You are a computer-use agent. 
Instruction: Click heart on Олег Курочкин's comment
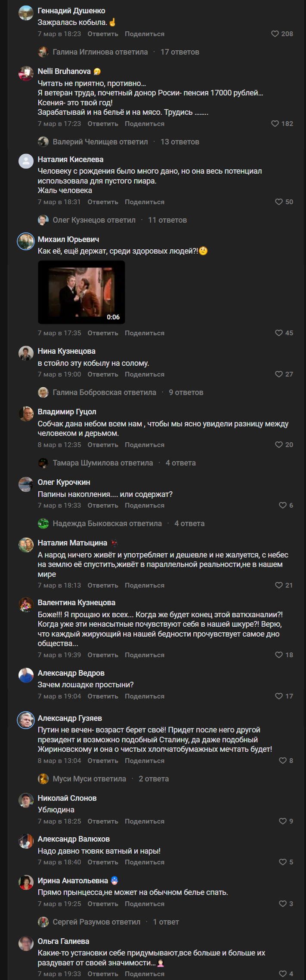pyautogui.click(x=283, y=505)
